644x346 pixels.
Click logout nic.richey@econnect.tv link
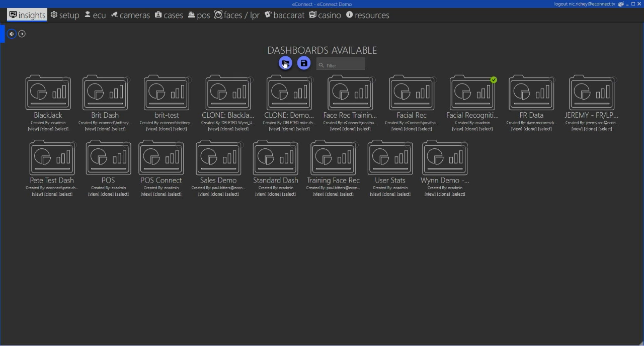(x=585, y=4)
